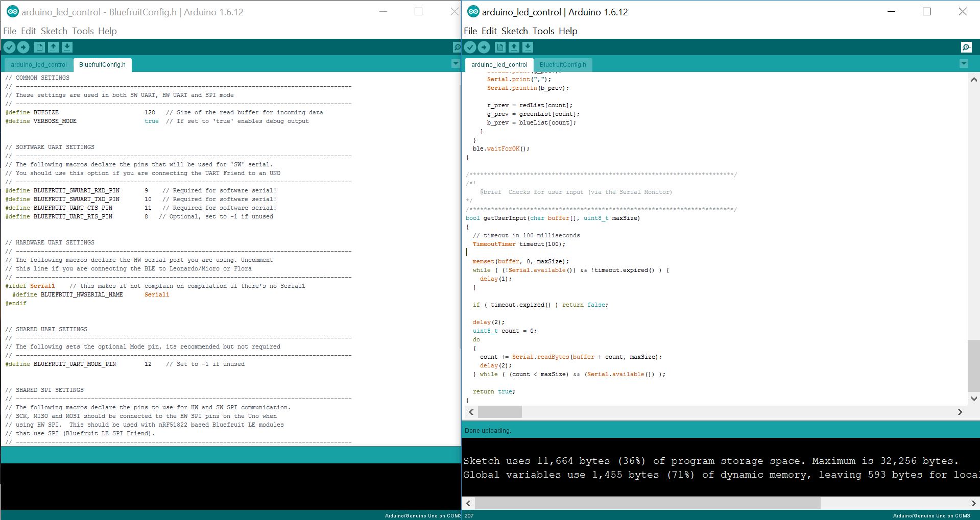Select BluefruitConfig.h tab in left window
The height and width of the screenshot is (520, 980).
tap(103, 65)
